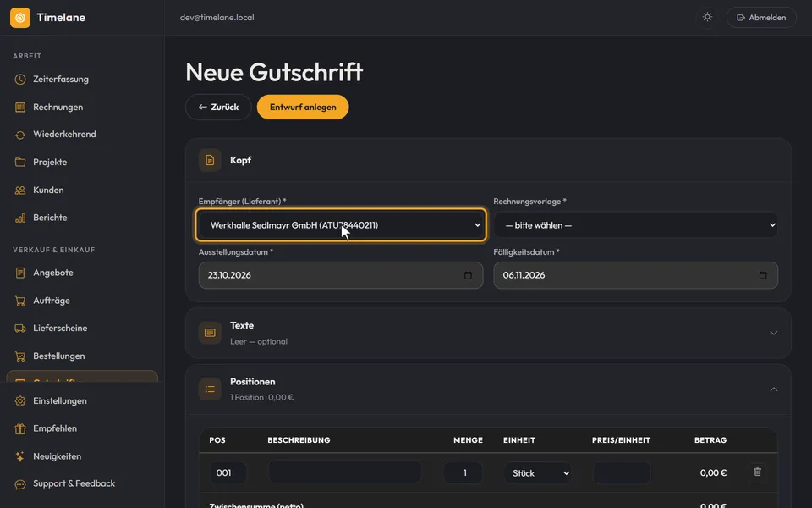Open calendar picker for Ausstellungsdatum
This screenshot has height=508, width=812.
tap(468, 275)
